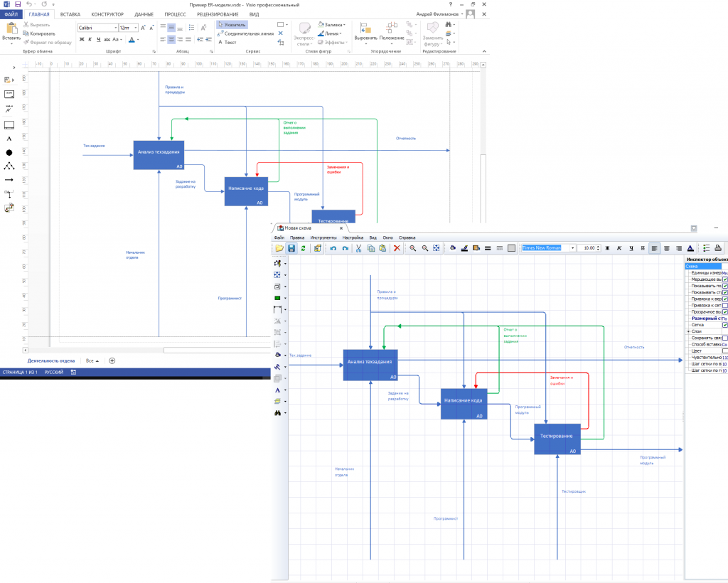Viewport: 728px width, 583px height.
Task: Click the Копировать button in Visio clipboard group
Action: pyautogui.click(x=39, y=33)
